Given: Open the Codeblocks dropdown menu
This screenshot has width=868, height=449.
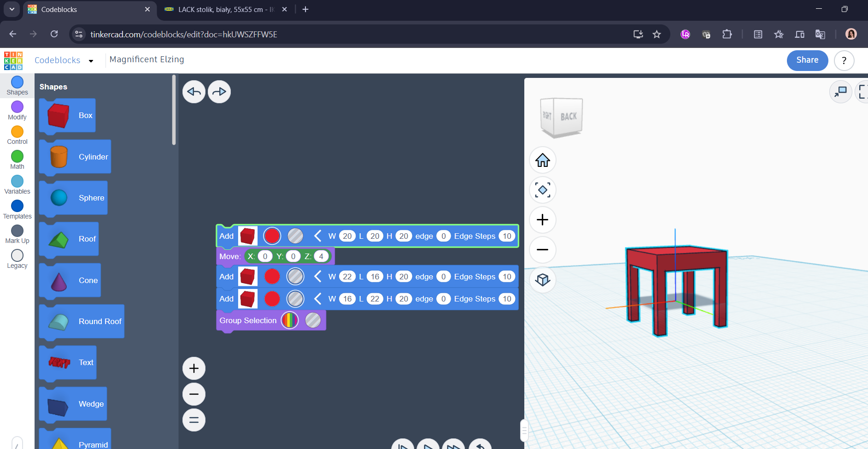Looking at the screenshot, I should coord(91,61).
